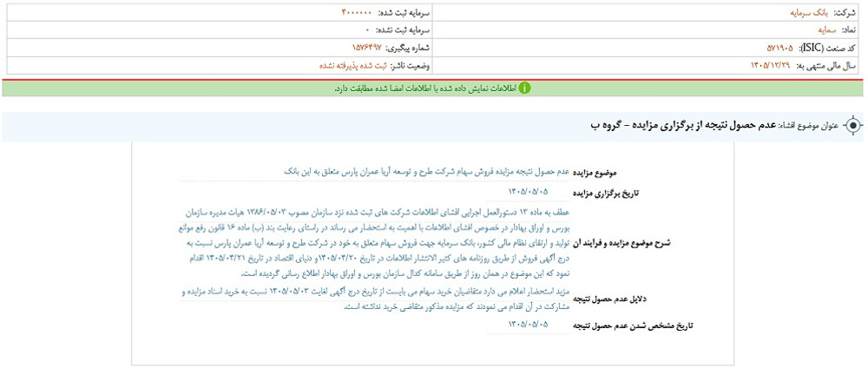Click the target icon beside the disclosure title

click(853, 126)
